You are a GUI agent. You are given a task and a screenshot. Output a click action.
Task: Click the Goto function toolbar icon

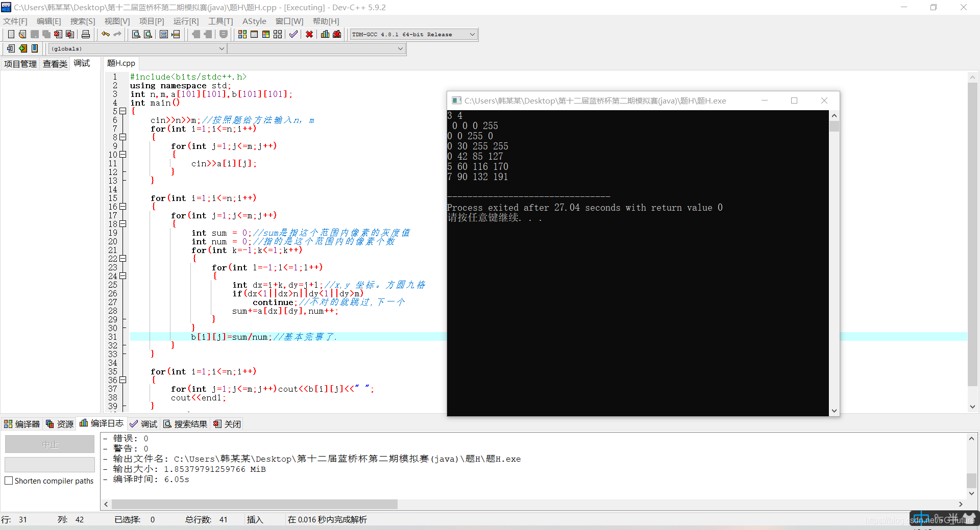(x=164, y=34)
